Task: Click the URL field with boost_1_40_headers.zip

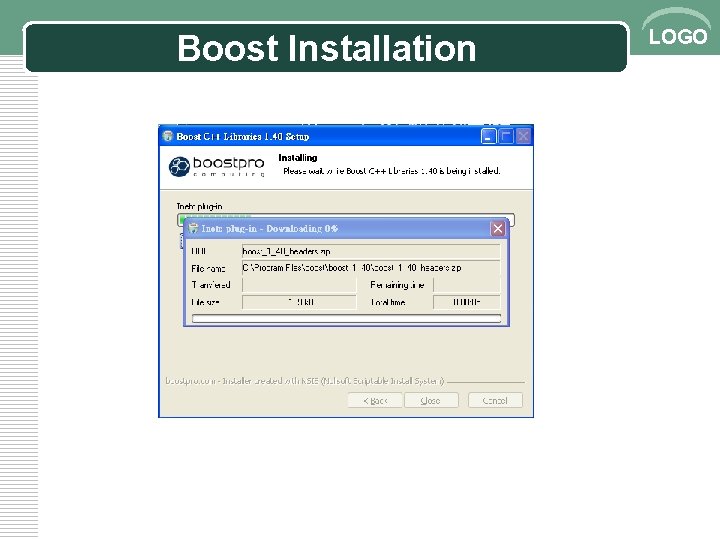Action: coord(371,251)
